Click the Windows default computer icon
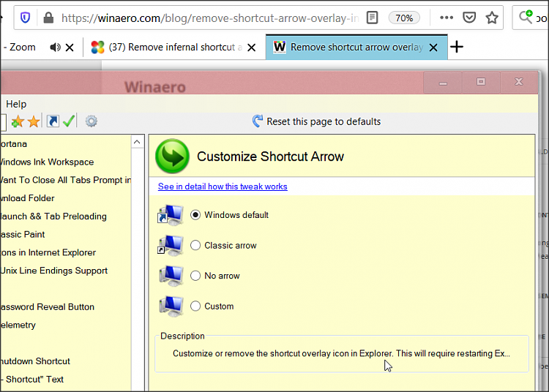 click(171, 215)
